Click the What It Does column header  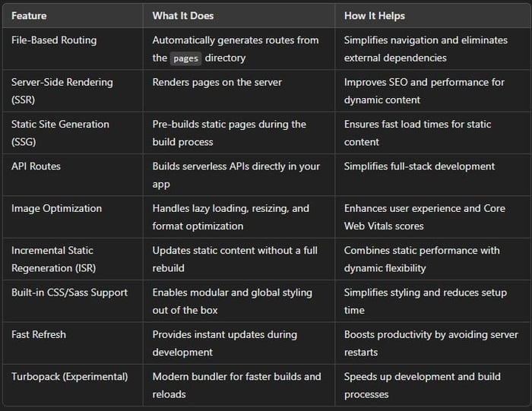point(239,16)
